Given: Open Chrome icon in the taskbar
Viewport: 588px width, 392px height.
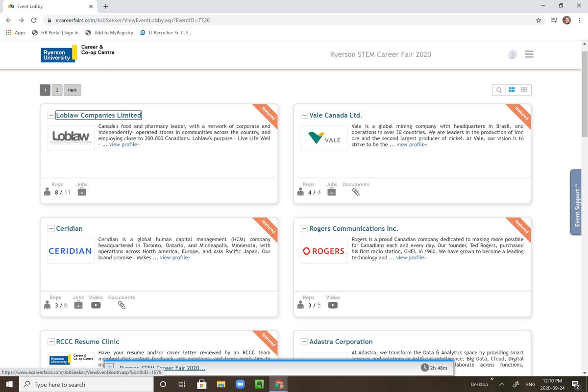Looking at the screenshot, I should [279, 384].
